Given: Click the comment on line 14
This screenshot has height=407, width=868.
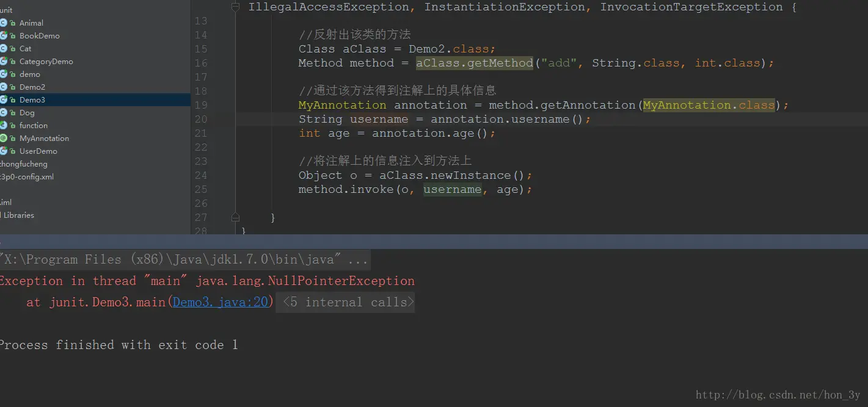Looking at the screenshot, I should tap(354, 35).
